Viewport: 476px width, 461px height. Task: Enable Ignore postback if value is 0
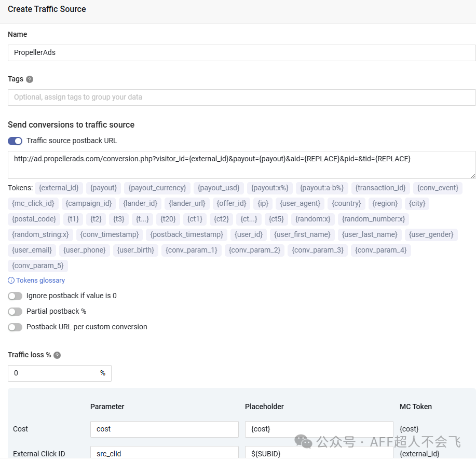pyautogui.click(x=15, y=296)
